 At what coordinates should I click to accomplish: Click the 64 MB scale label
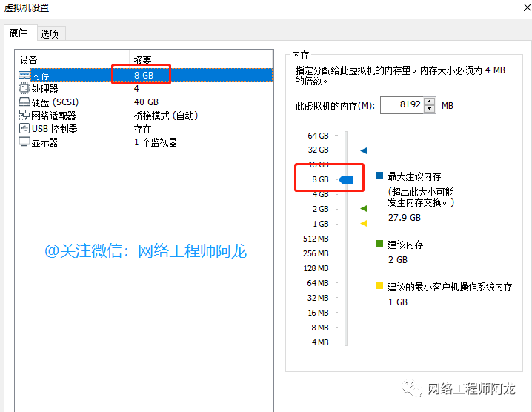318,283
